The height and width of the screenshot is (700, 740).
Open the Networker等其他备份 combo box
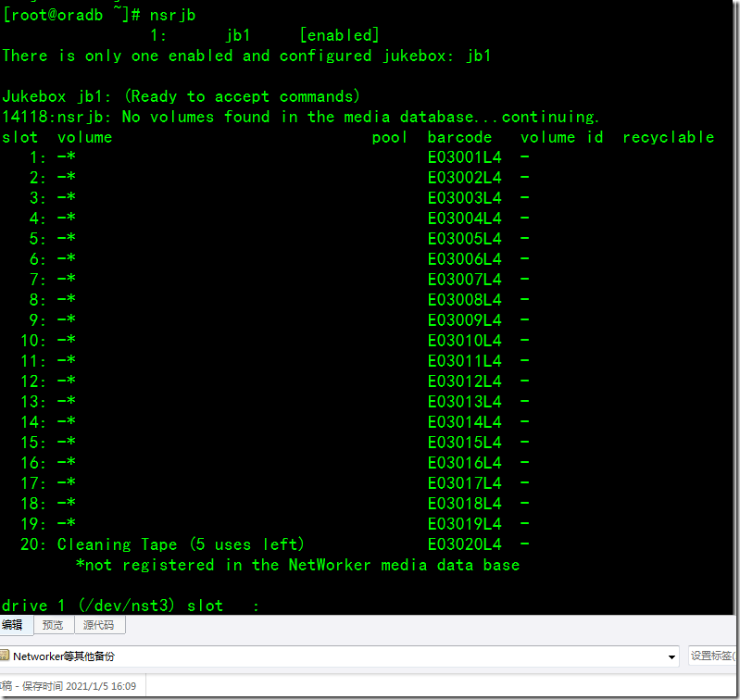point(338,656)
